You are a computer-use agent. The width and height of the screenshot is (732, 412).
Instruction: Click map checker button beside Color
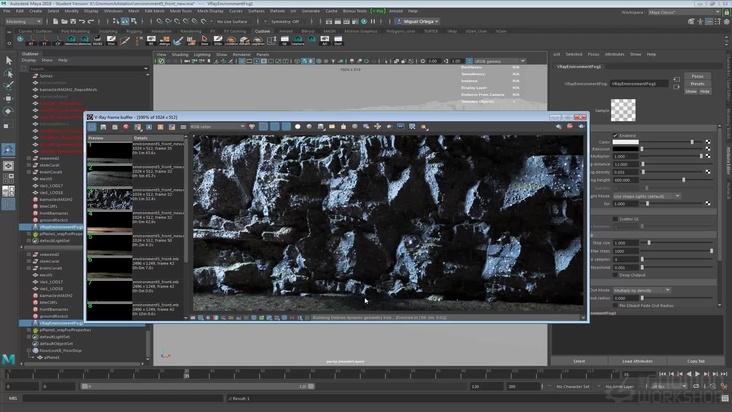[x=708, y=142]
